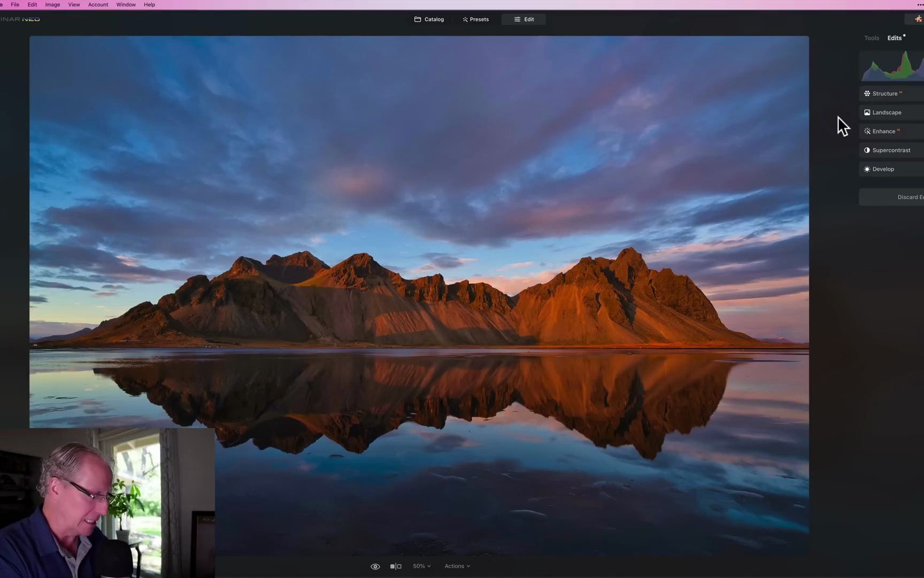The height and width of the screenshot is (578, 924).
Task: Select the Supercontrast adjustment icon
Action: (x=867, y=150)
